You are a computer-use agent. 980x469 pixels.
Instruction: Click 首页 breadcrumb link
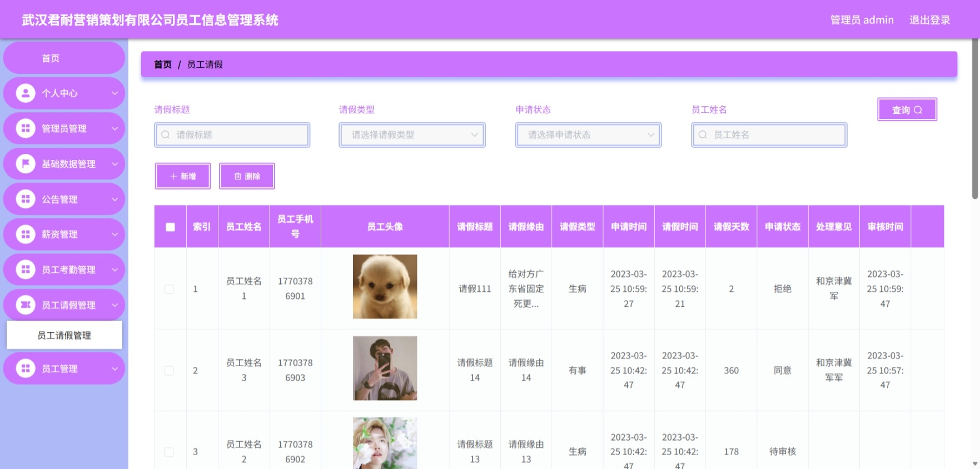pos(163,64)
